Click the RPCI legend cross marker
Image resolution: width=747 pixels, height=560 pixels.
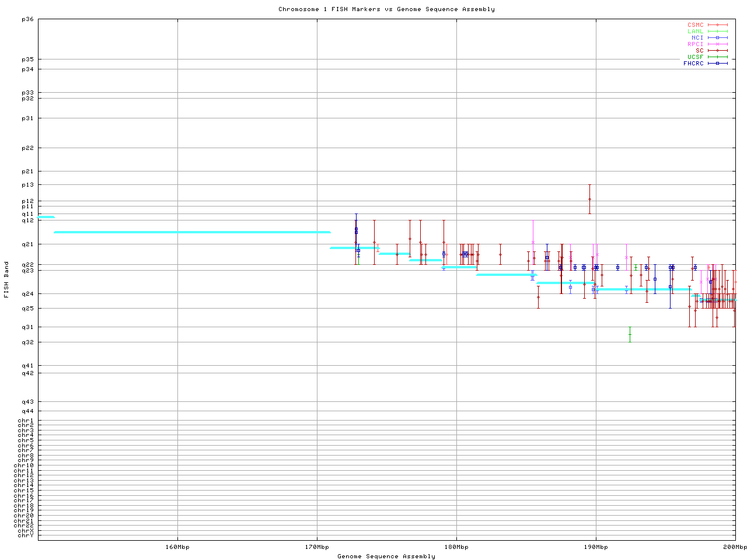717,44
